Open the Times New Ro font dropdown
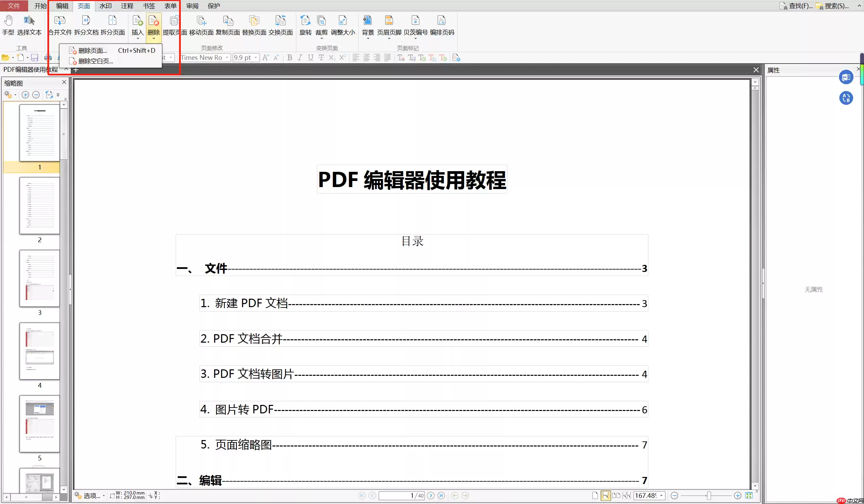This screenshot has height=504, width=864. coord(227,58)
